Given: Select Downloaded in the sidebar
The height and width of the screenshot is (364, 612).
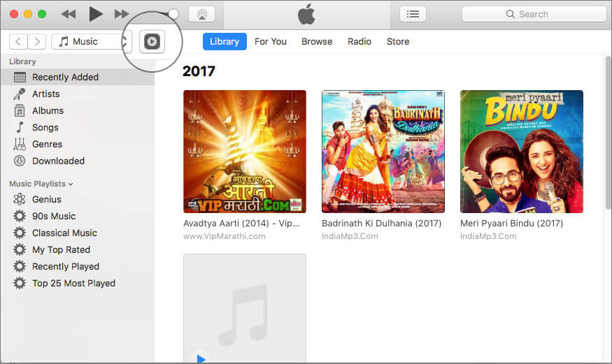Looking at the screenshot, I should [78, 161].
